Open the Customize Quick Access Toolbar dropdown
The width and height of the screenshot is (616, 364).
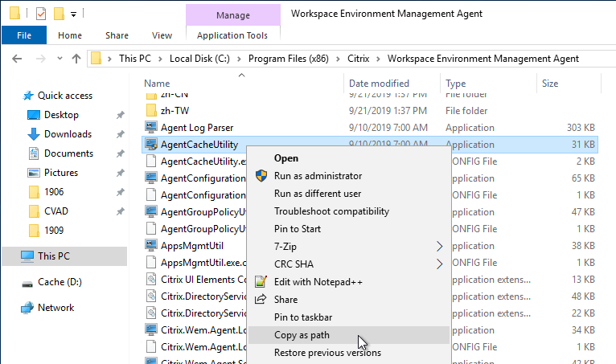(x=73, y=14)
